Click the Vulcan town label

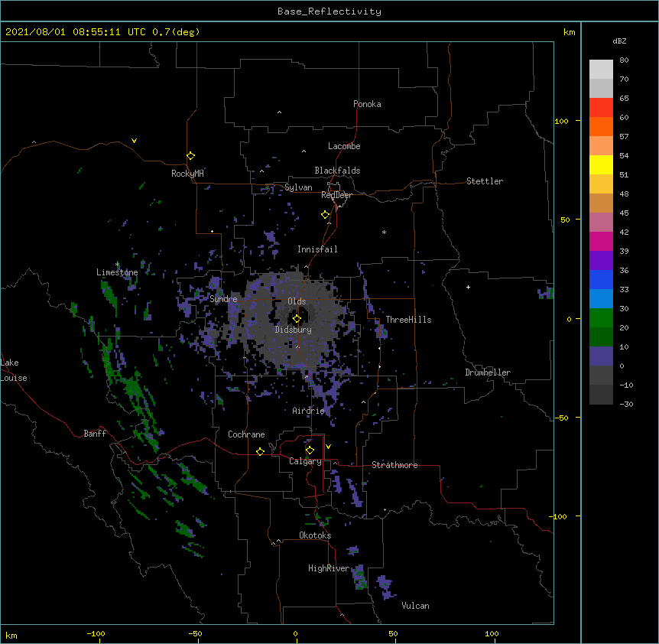click(415, 606)
